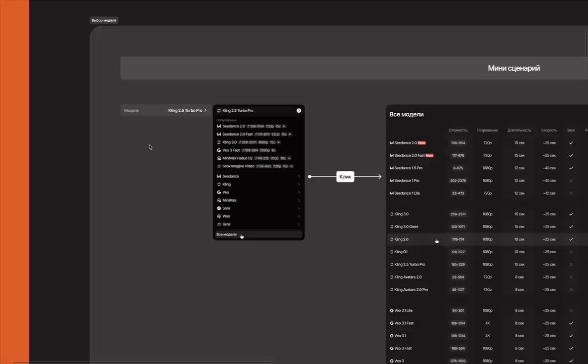Click cost value 23-564 in Kling Avatars 2.0 row
Screen dimensions: 588x364
click(458, 277)
